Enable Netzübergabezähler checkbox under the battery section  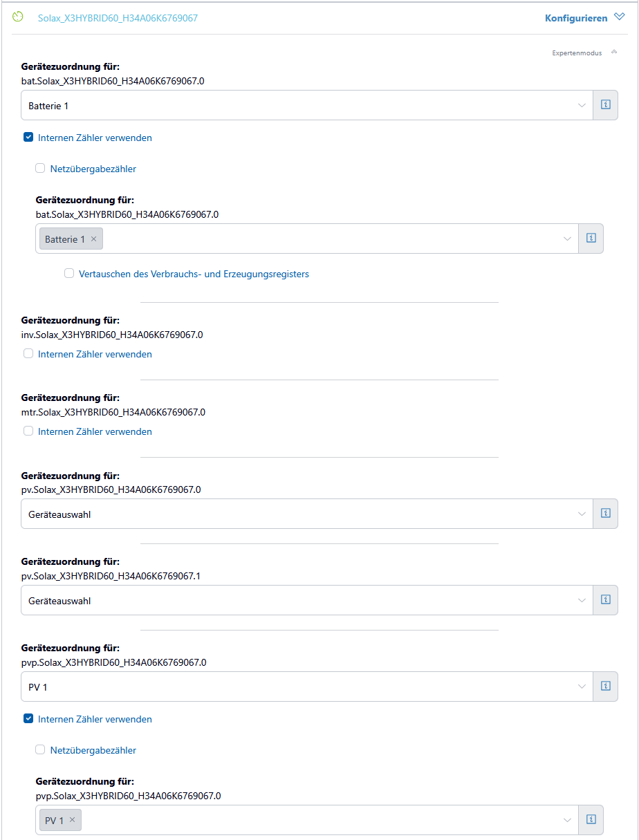[x=40, y=168]
